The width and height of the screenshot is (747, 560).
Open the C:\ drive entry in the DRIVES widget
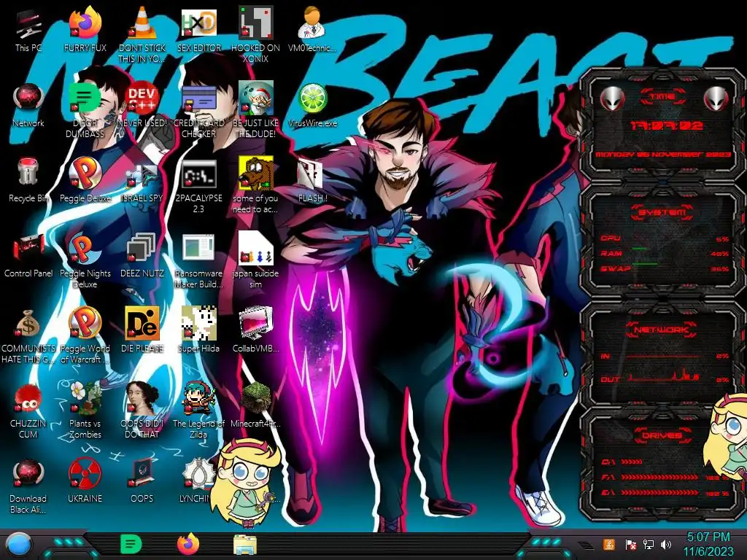point(622,462)
